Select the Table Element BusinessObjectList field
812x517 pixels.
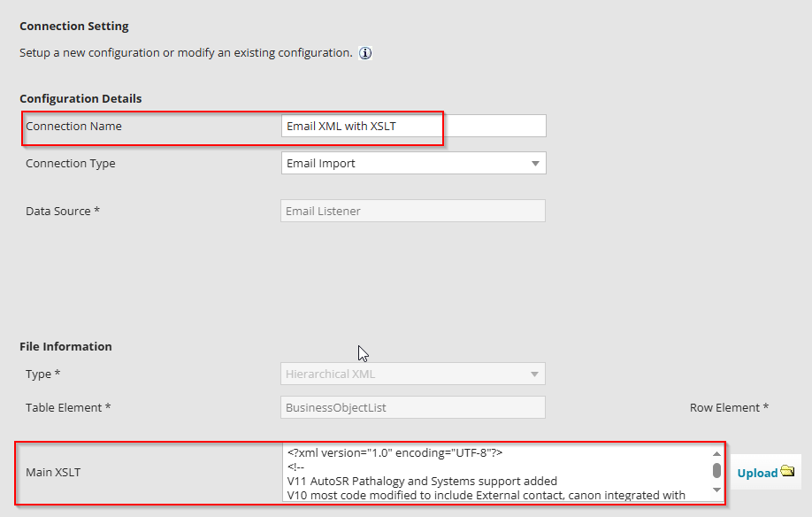[413, 407]
